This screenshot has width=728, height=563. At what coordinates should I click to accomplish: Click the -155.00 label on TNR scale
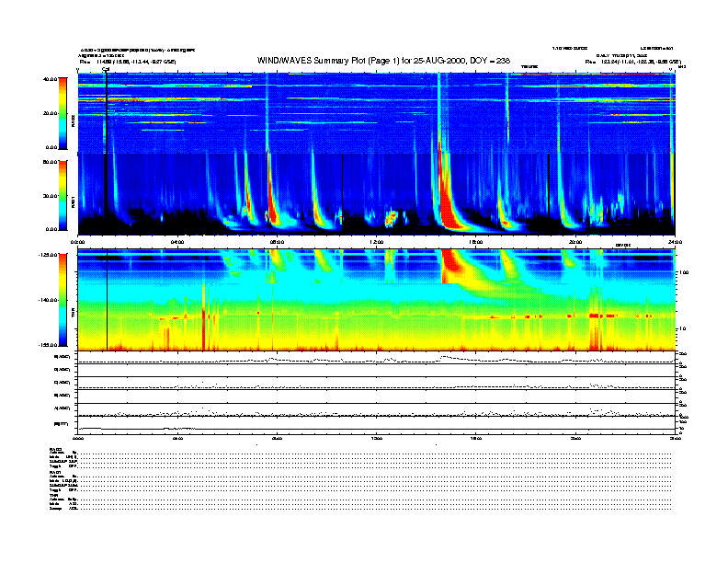click(x=48, y=345)
